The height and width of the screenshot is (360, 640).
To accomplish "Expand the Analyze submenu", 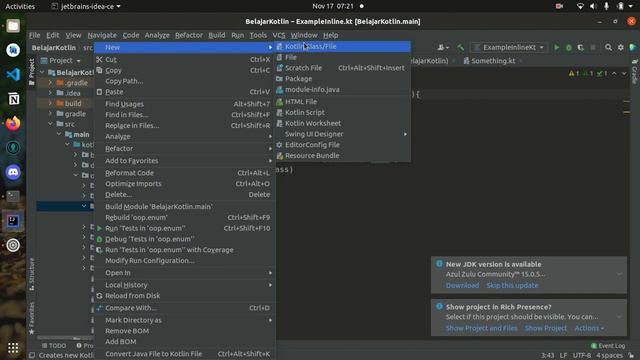I will pyautogui.click(x=184, y=136).
